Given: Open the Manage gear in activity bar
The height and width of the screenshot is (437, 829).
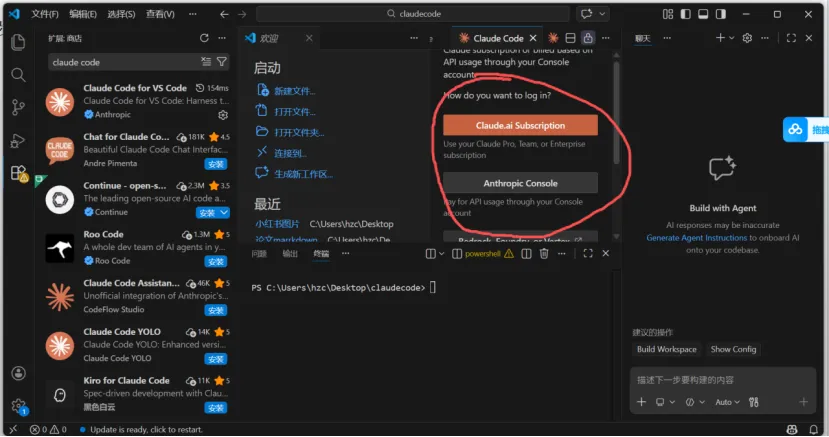Looking at the screenshot, I should (19, 406).
